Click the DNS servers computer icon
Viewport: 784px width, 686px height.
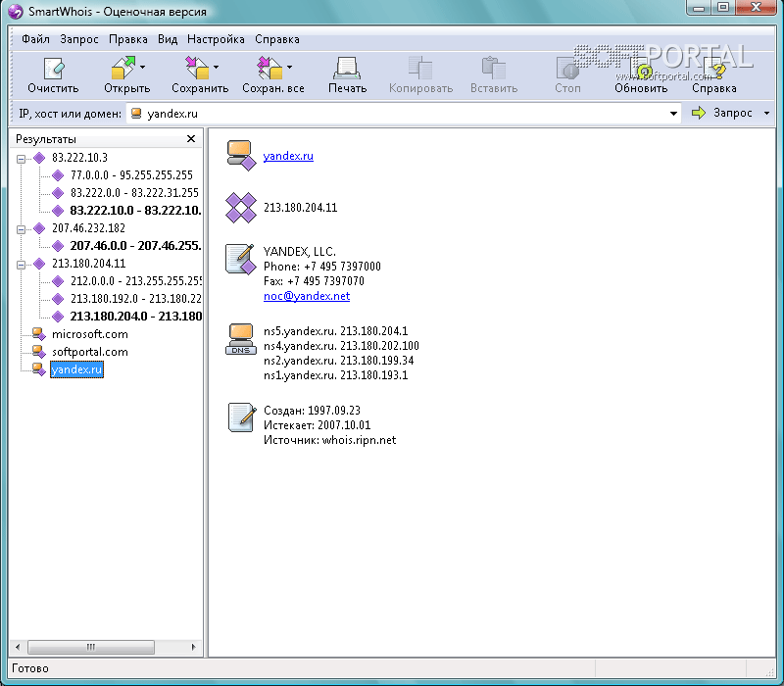pos(240,339)
